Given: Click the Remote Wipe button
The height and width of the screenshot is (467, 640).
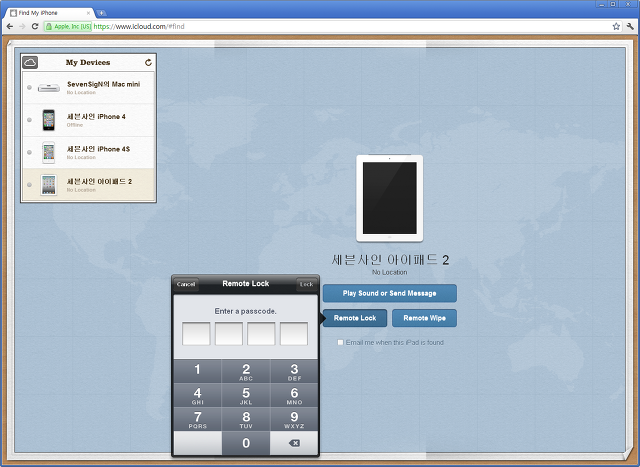Looking at the screenshot, I should (424, 318).
